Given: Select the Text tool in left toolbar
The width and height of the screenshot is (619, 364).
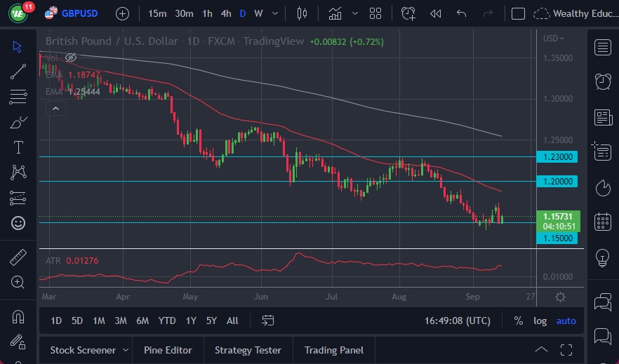Looking at the screenshot, I should 18,147.
